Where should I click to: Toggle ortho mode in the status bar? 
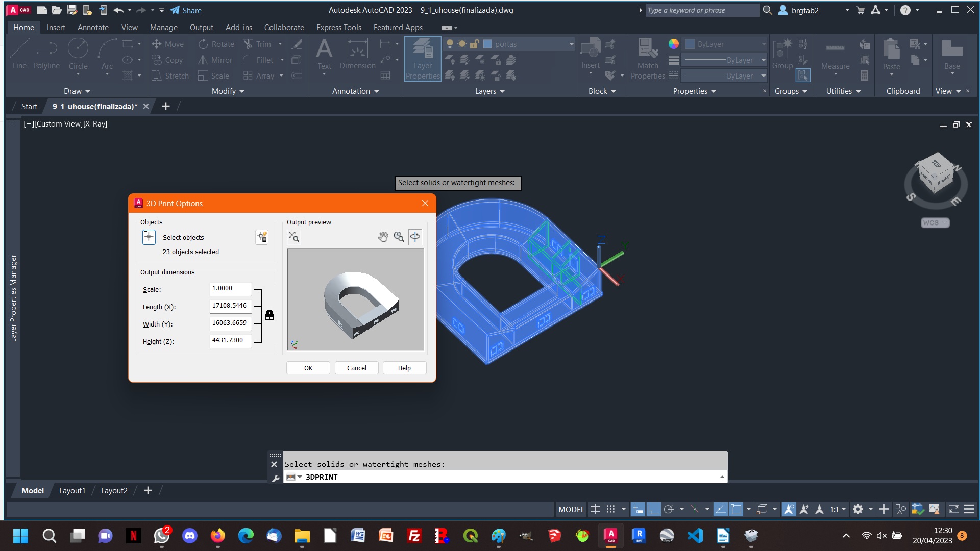(653, 509)
